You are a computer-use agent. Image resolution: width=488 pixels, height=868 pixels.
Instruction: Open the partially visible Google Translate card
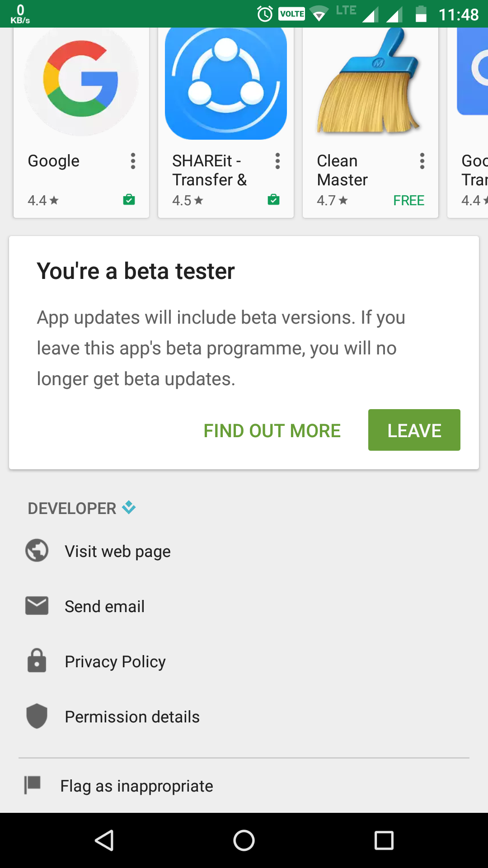(468, 123)
